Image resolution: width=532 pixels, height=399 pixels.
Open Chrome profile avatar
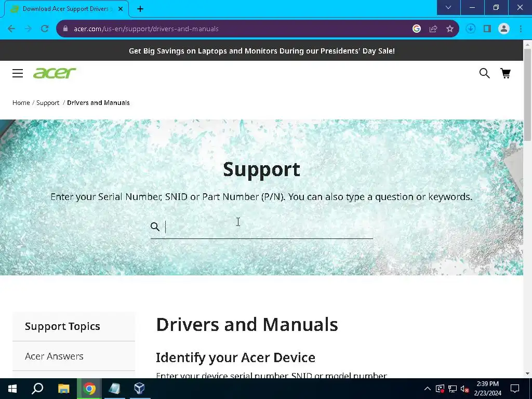[504, 29]
